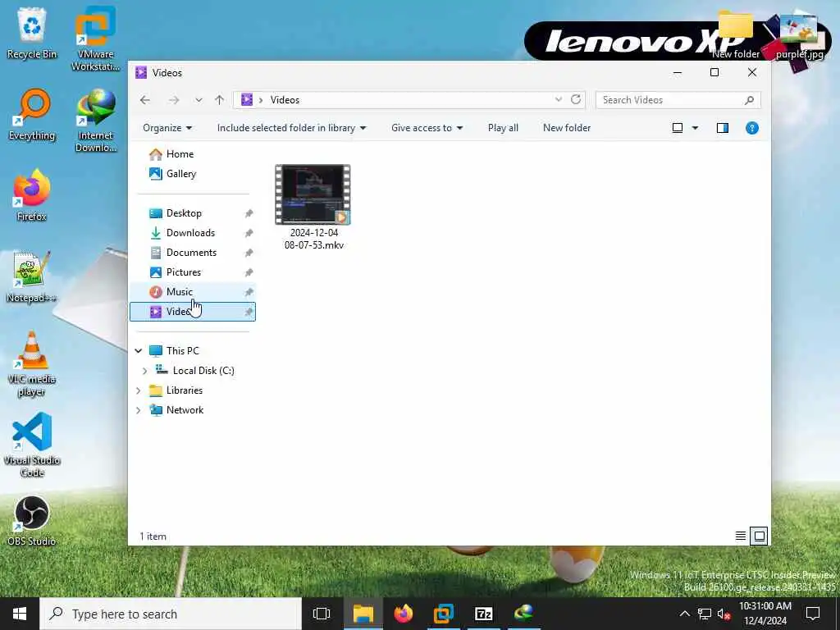Create a New folder from the toolbar
This screenshot has width=840, height=630.
tap(567, 128)
